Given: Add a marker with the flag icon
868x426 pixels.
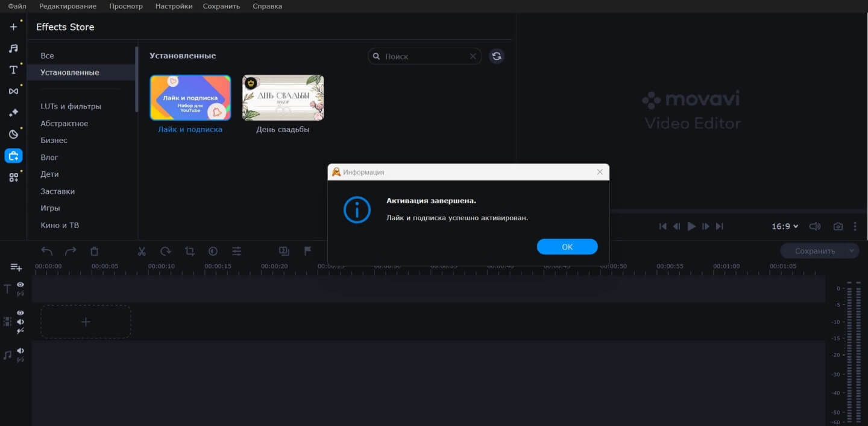Looking at the screenshot, I should coord(307,251).
